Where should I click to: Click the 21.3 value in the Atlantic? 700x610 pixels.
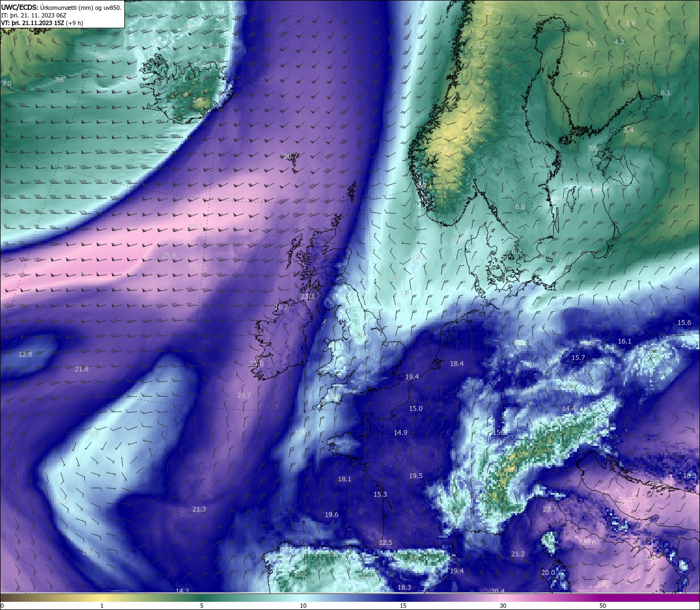tap(199, 509)
